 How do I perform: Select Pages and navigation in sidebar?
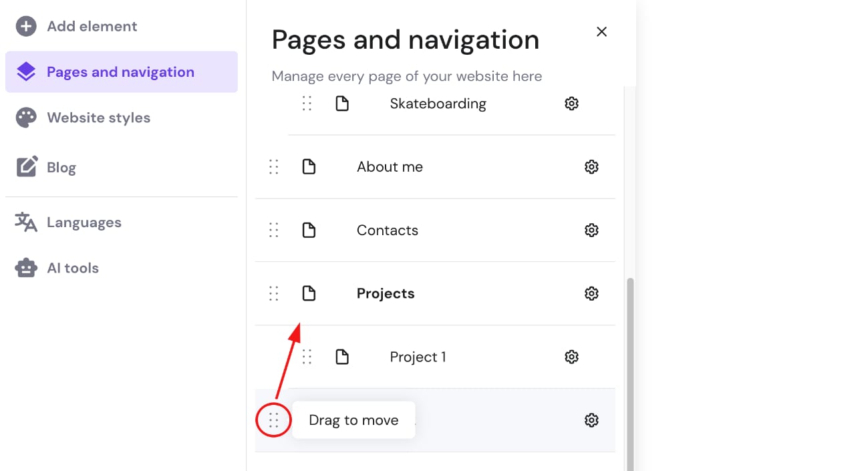(x=120, y=72)
